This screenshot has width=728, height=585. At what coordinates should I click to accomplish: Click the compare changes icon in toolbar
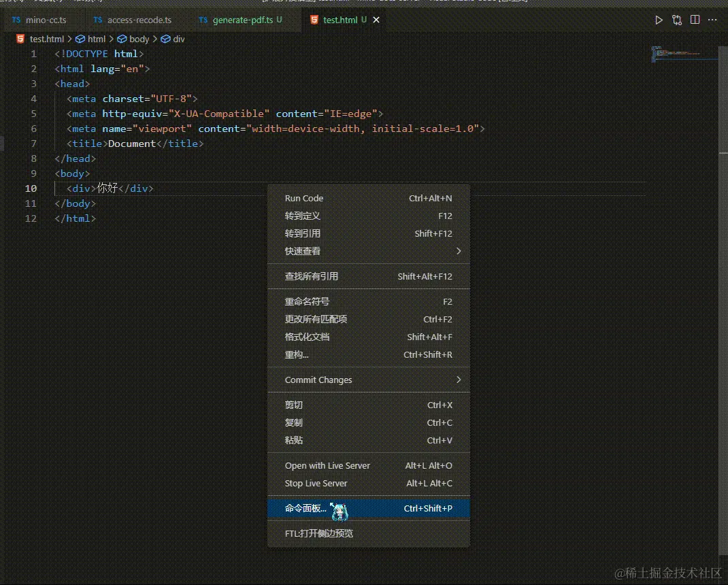coord(677,20)
